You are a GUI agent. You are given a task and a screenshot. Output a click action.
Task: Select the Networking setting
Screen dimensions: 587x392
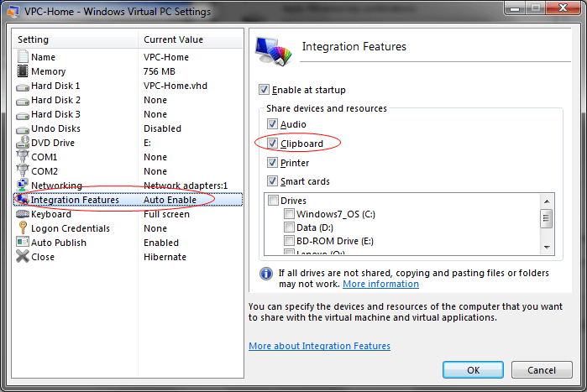click(128, 186)
